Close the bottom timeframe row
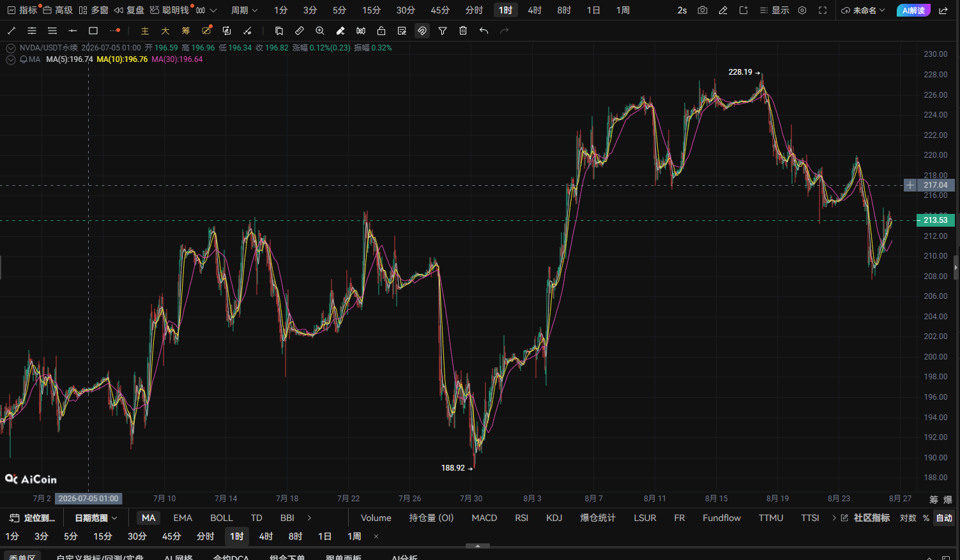 click(x=376, y=536)
